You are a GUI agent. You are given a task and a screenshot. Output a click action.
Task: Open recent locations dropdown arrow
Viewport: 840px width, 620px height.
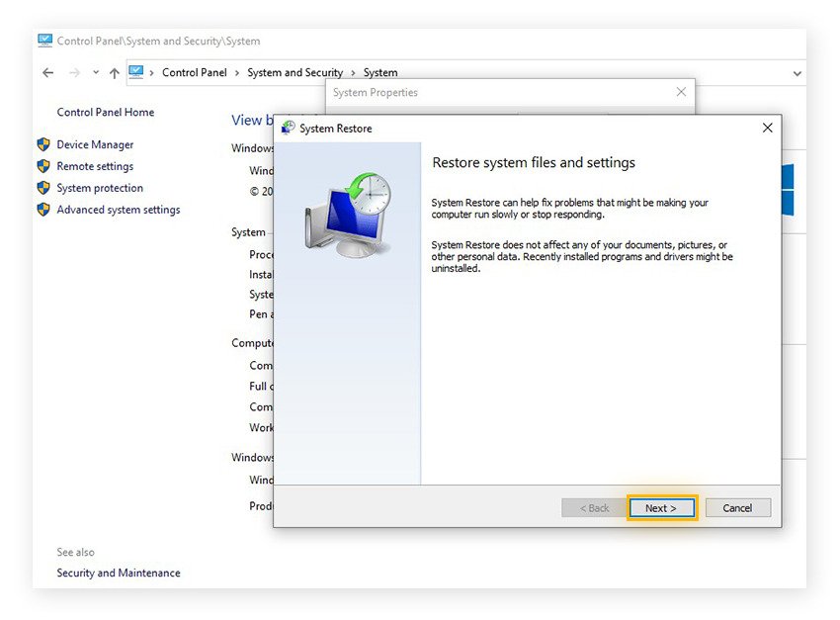click(96, 72)
